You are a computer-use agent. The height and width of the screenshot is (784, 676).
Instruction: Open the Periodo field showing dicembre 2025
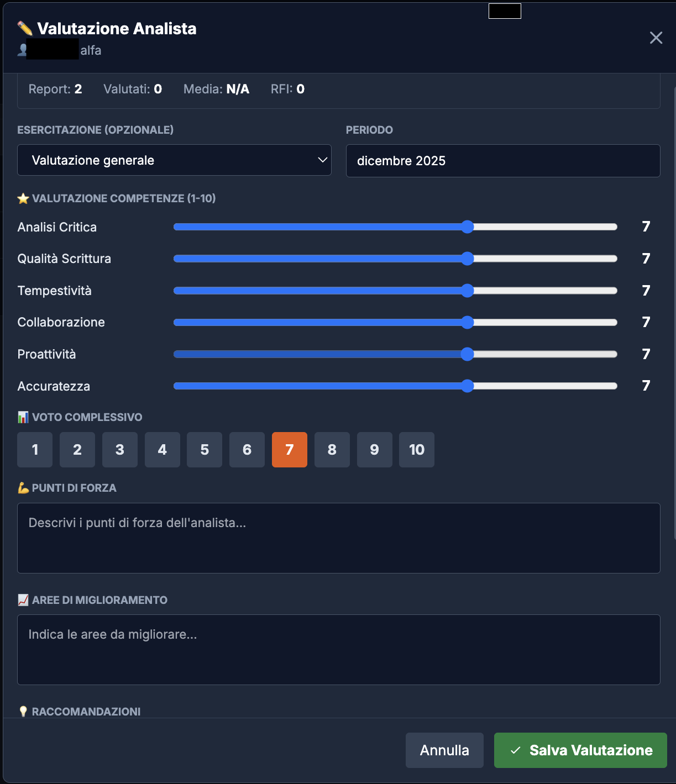[x=502, y=160]
